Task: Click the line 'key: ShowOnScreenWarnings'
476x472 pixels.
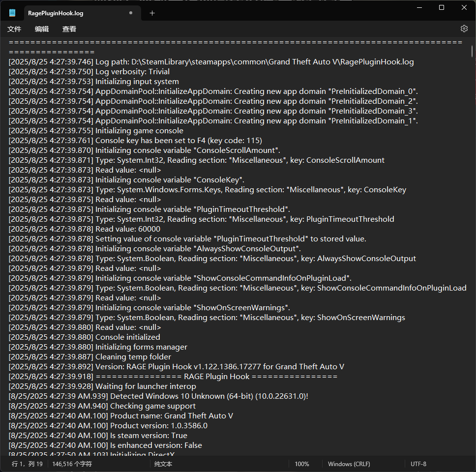Action: click(x=207, y=318)
